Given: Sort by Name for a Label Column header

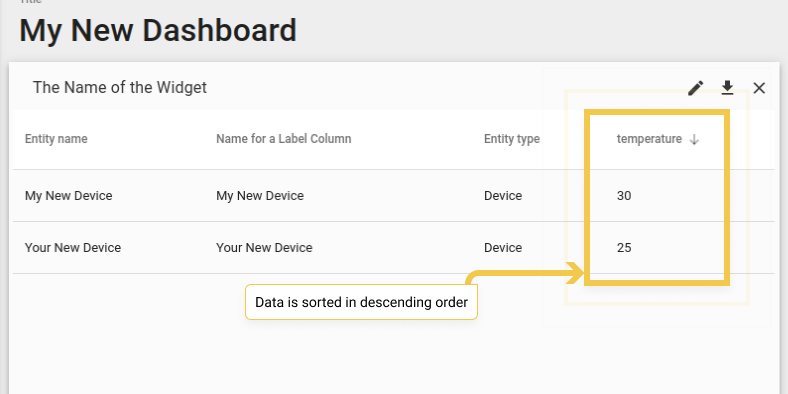Looking at the screenshot, I should pos(283,139).
